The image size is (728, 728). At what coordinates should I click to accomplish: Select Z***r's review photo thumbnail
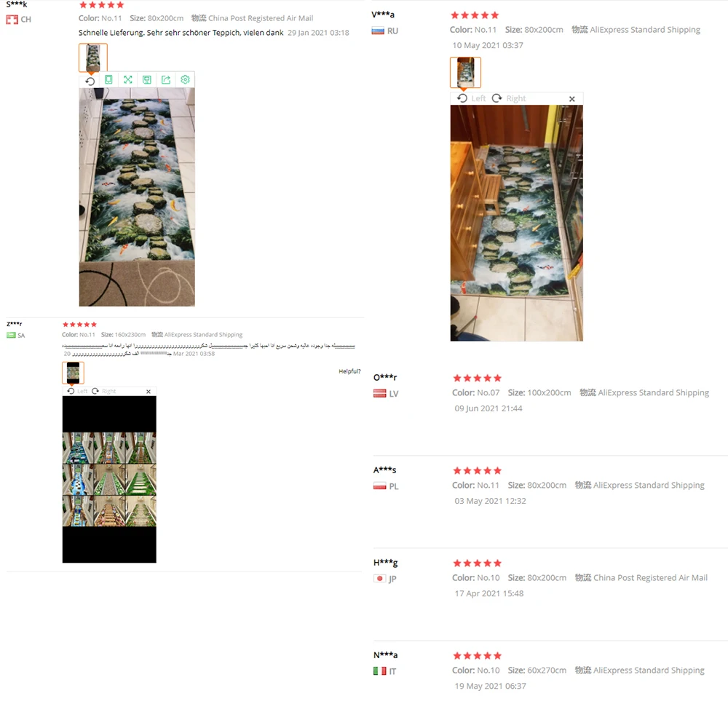click(x=73, y=372)
